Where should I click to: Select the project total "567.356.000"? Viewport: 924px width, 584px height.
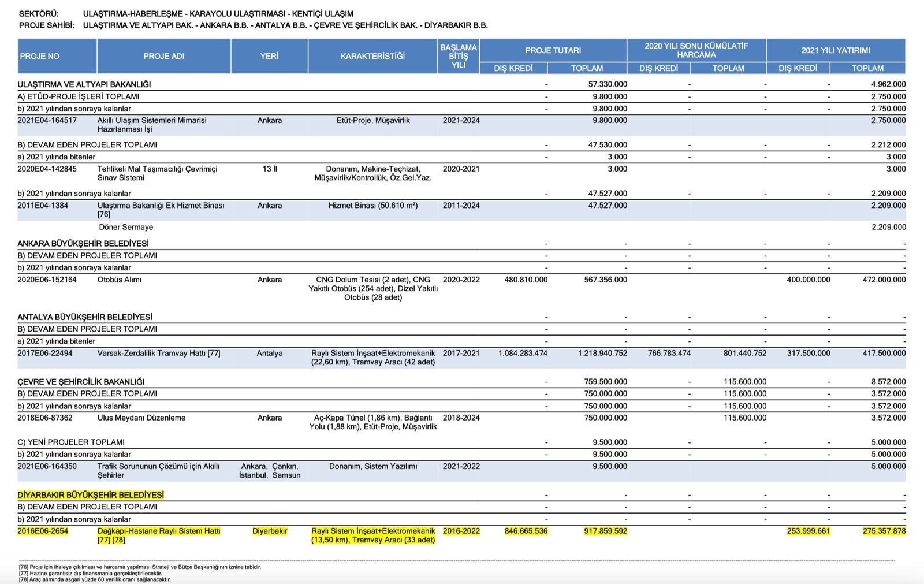click(x=605, y=280)
